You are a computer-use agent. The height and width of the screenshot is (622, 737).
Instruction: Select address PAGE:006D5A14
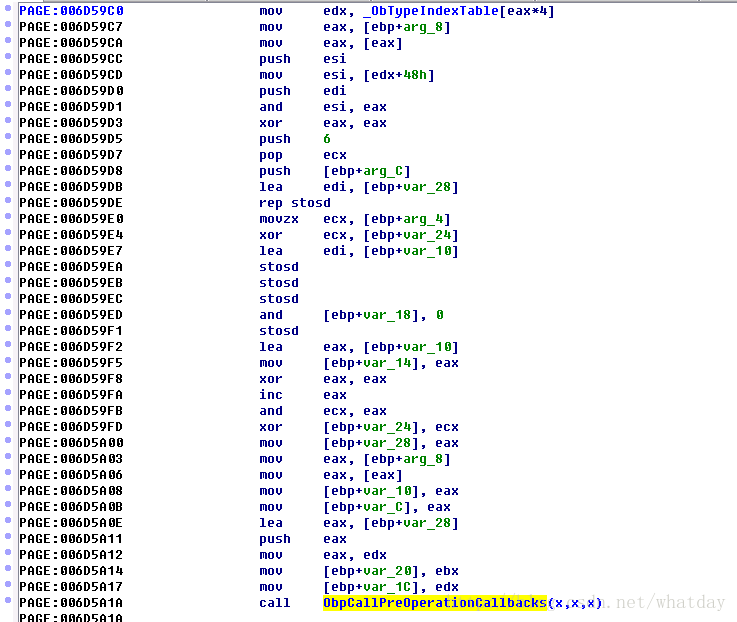point(71,571)
